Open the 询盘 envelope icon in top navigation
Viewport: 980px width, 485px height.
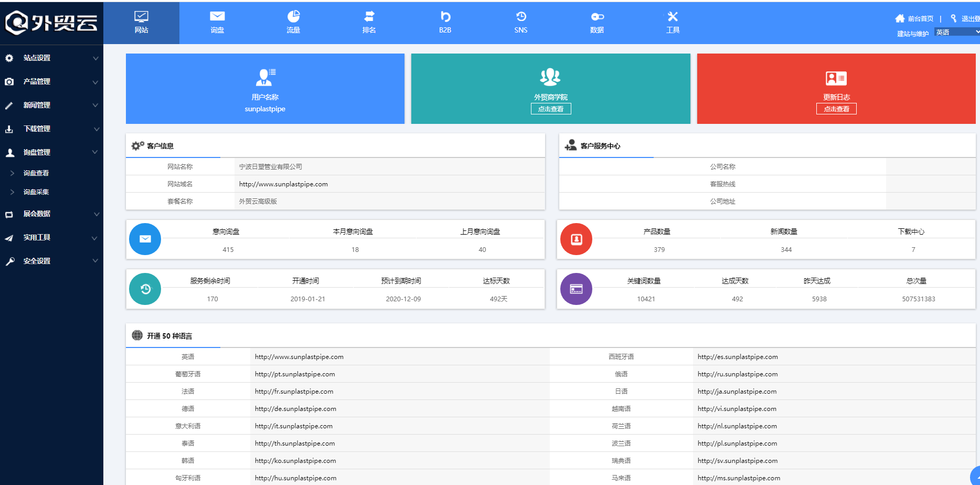(x=217, y=17)
